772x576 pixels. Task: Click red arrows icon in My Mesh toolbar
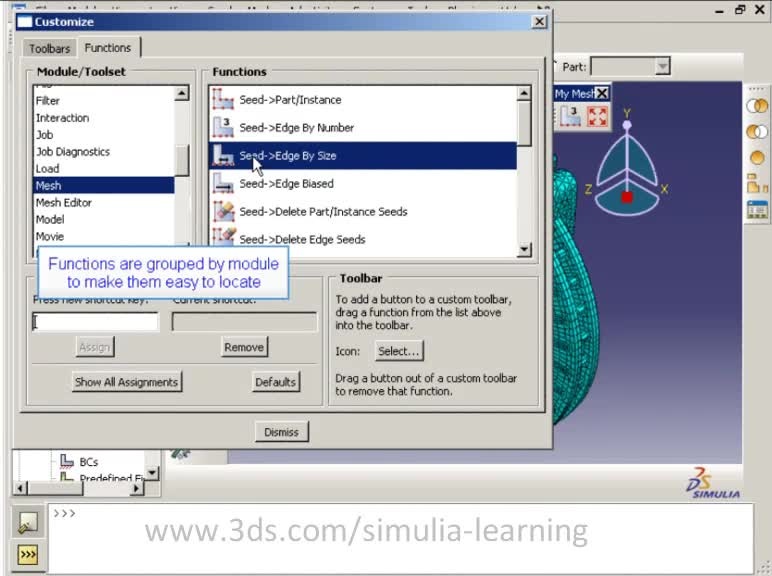[597, 117]
